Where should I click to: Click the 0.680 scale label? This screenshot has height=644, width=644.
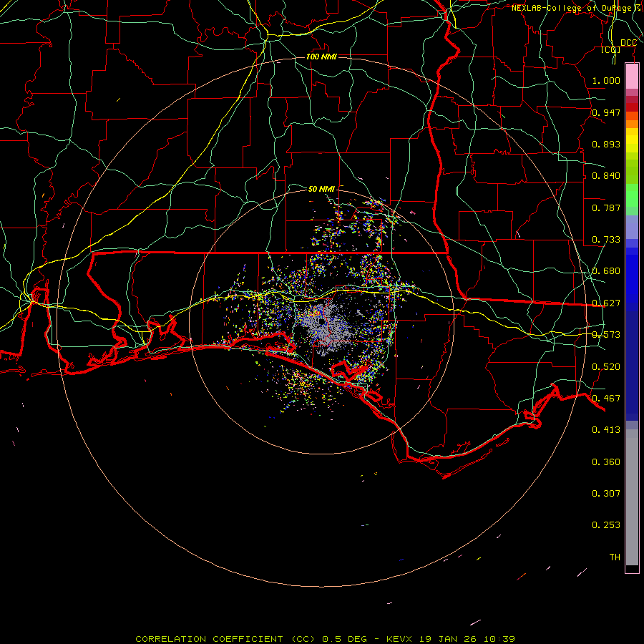tap(606, 271)
